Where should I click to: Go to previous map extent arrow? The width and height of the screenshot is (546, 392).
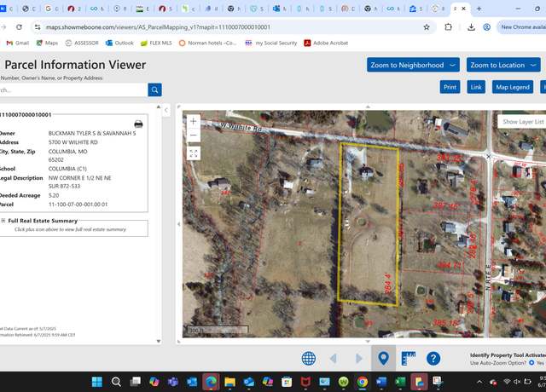tap(334, 358)
